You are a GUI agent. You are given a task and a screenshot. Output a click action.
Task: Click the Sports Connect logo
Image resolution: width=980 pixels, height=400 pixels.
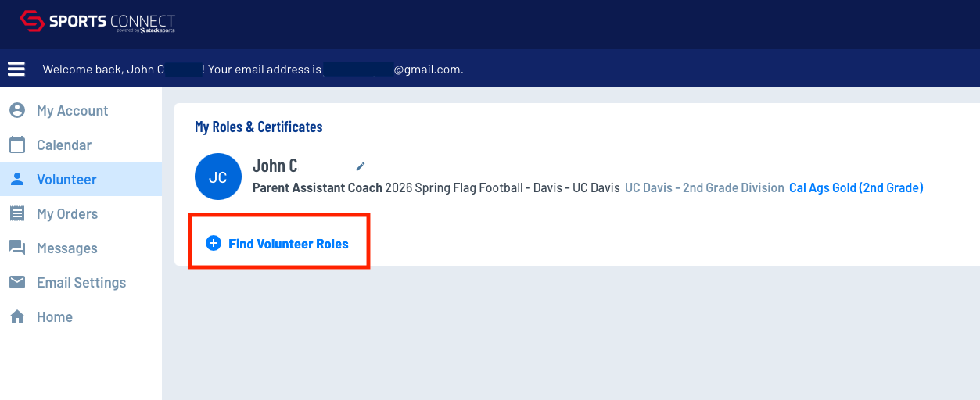97,21
